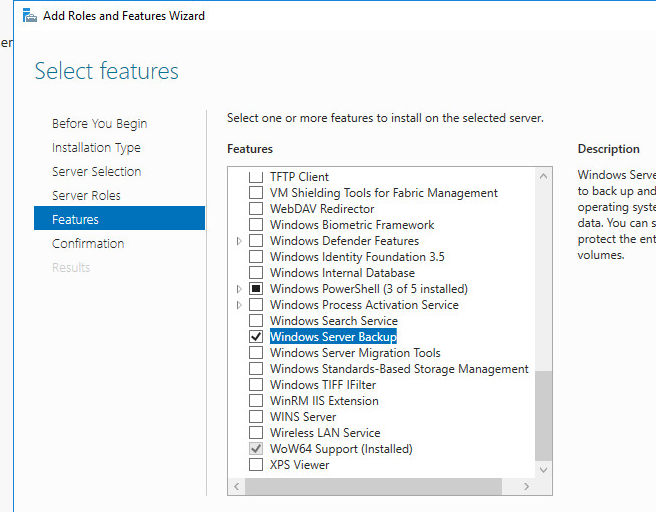Image resolution: width=656 pixels, height=512 pixels.
Task: Open the Confirmation step in sidebar
Action: (88, 243)
